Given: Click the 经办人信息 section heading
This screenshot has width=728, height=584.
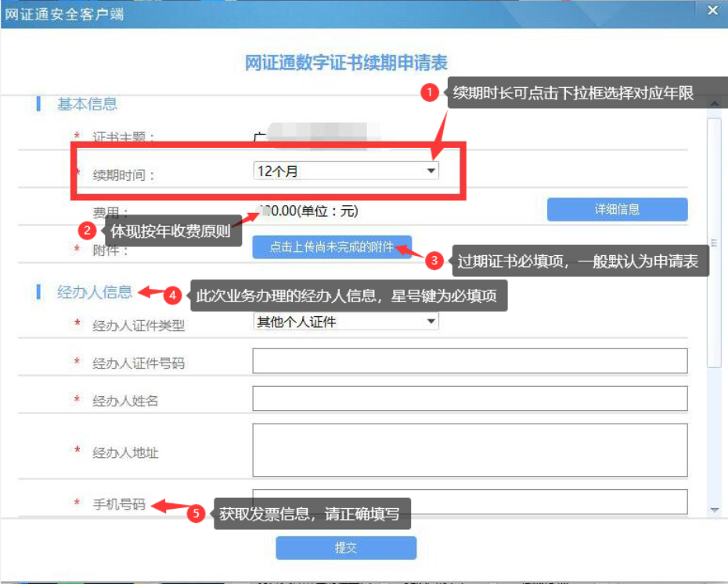Looking at the screenshot, I should (95, 293).
